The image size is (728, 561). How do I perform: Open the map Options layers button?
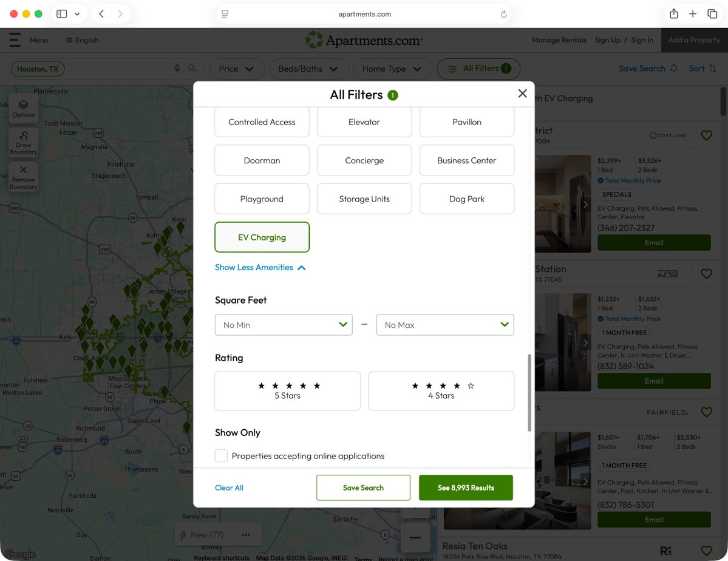coord(23,109)
